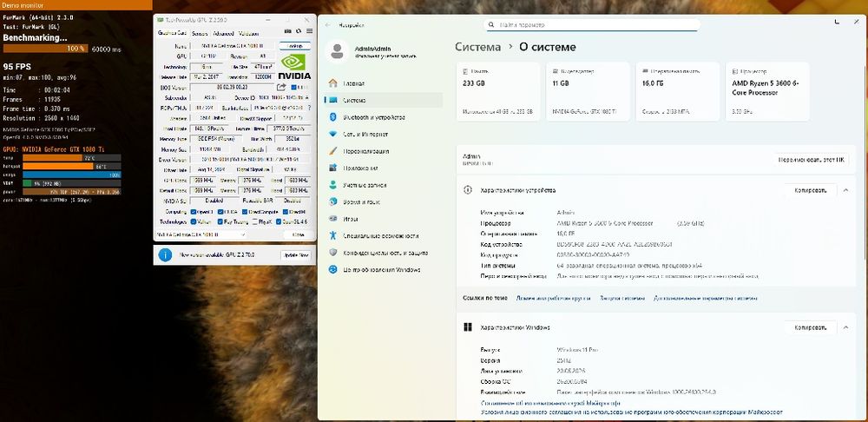Open Игры settings page
Screen dimensions: 868x422
(x=384, y=219)
